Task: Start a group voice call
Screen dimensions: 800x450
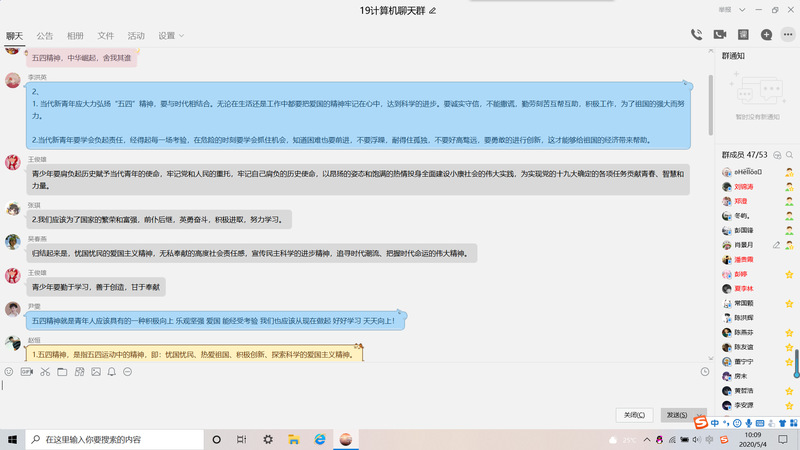Action: (696, 35)
